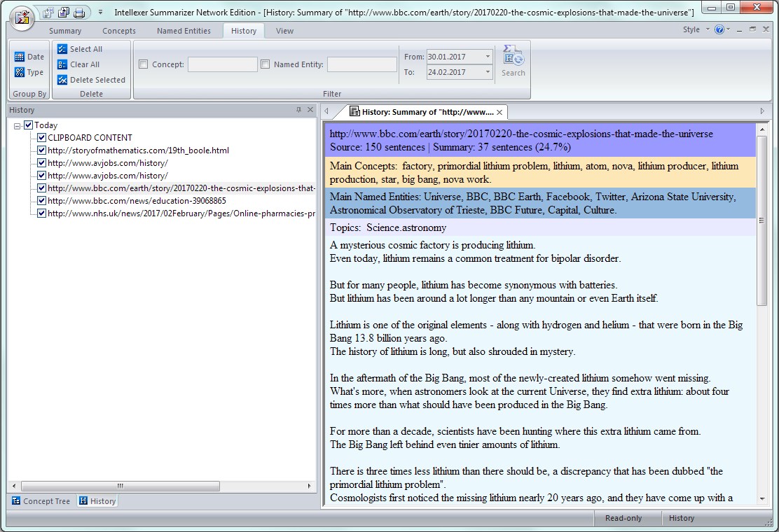This screenshot has width=779, height=532.
Task: Open the quick access toolbar customize arrow
Action: pyautogui.click(x=100, y=13)
